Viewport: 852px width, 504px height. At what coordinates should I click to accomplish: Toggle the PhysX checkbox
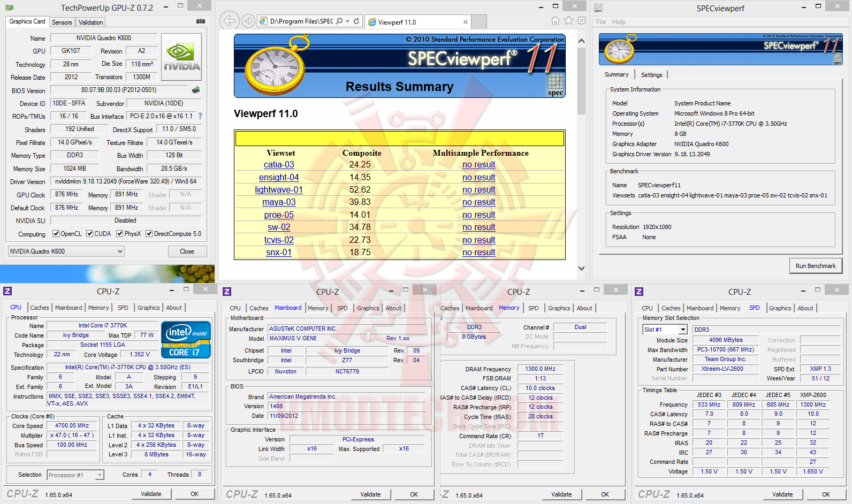(x=120, y=234)
